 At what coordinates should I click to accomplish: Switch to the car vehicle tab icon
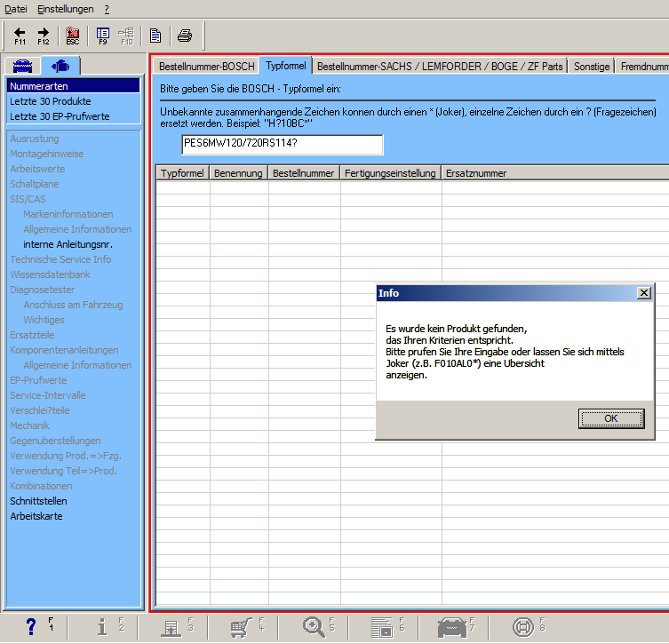(22, 66)
